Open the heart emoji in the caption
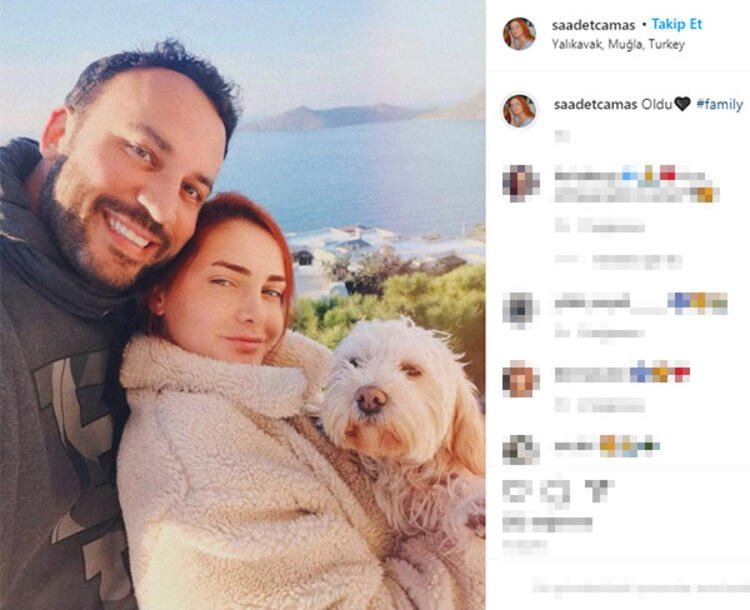Image resolution: width=750 pixels, height=610 pixels. tap(682, 104)
